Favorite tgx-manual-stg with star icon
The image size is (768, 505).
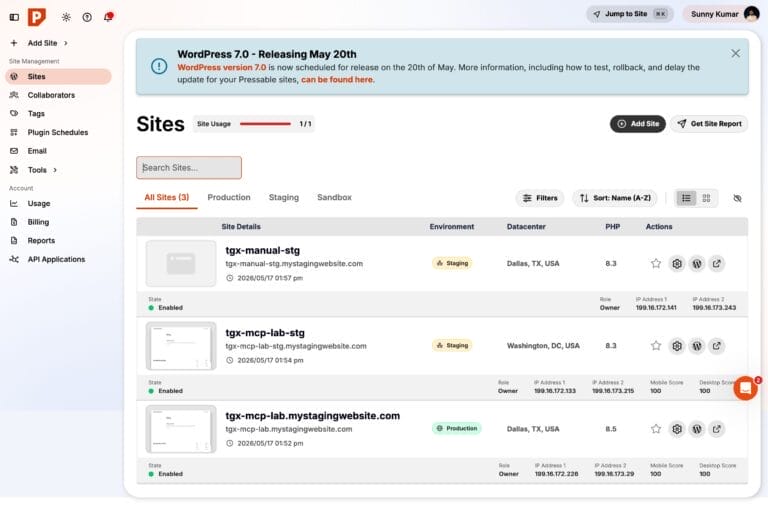pyautogui.click(x=656, y=264)
